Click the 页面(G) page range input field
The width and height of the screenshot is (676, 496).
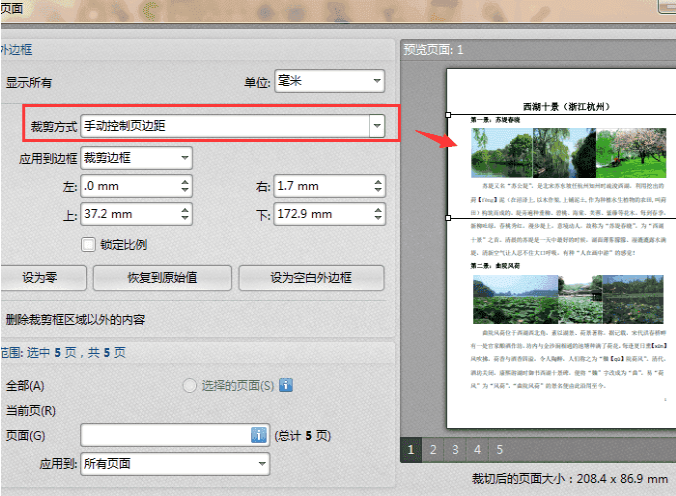click(175, 435)
